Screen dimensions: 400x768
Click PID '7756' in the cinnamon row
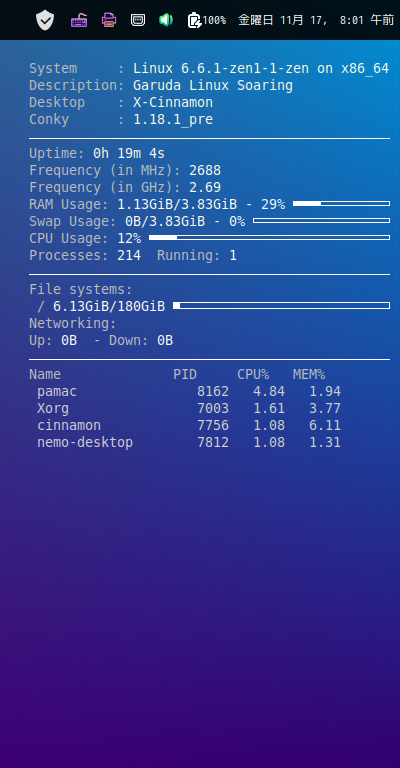point(213,426)
